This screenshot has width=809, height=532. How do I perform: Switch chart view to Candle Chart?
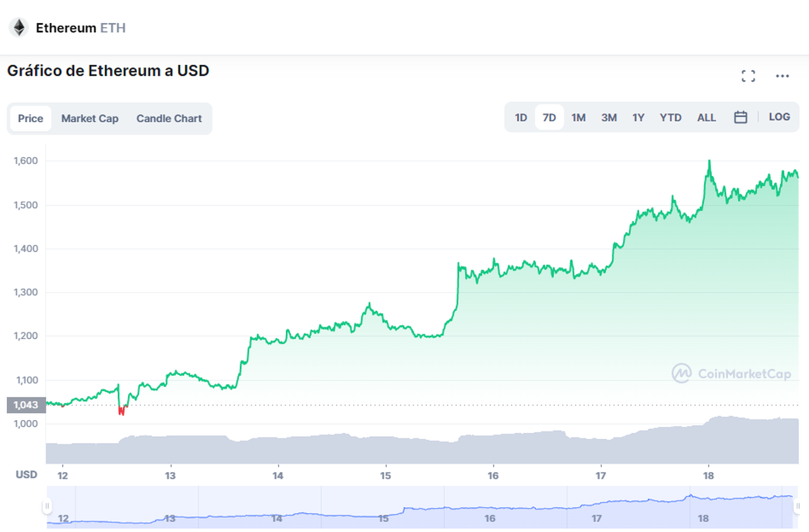point(169,118)
